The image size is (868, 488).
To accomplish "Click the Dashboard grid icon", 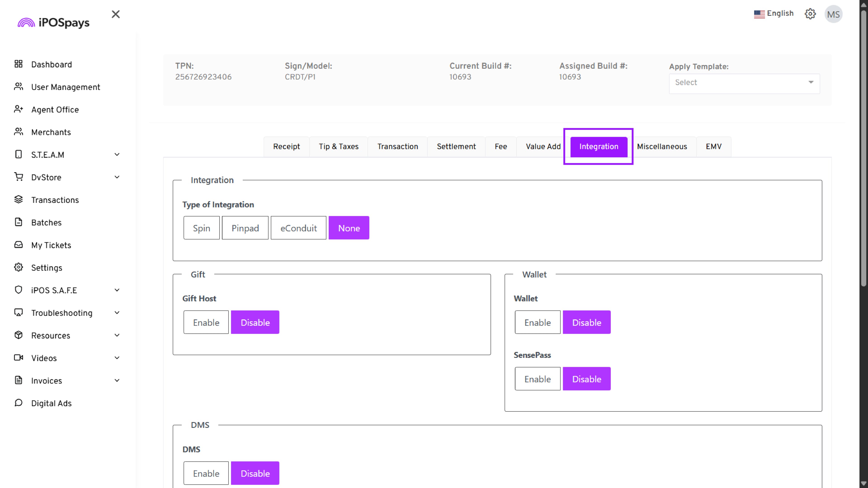I will 19,64.
